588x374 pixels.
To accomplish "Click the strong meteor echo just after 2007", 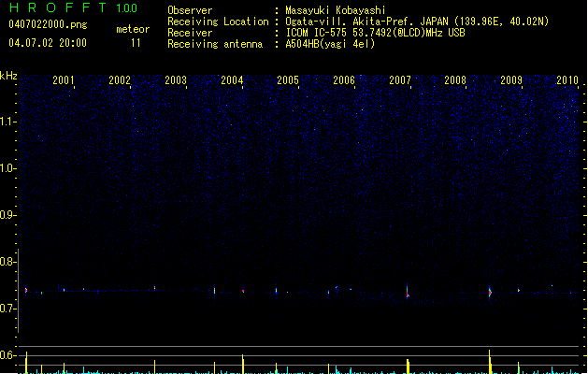I will tap(408, 292).
